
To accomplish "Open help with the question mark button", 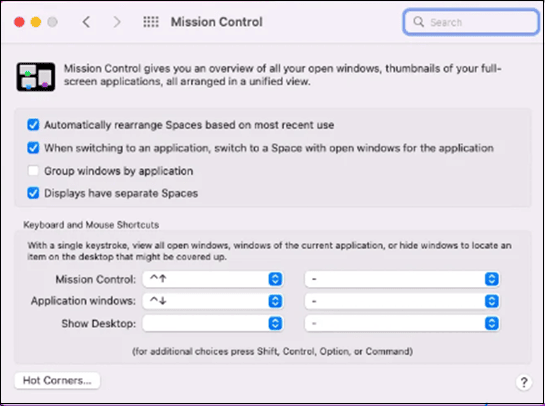I will (524, 382).
